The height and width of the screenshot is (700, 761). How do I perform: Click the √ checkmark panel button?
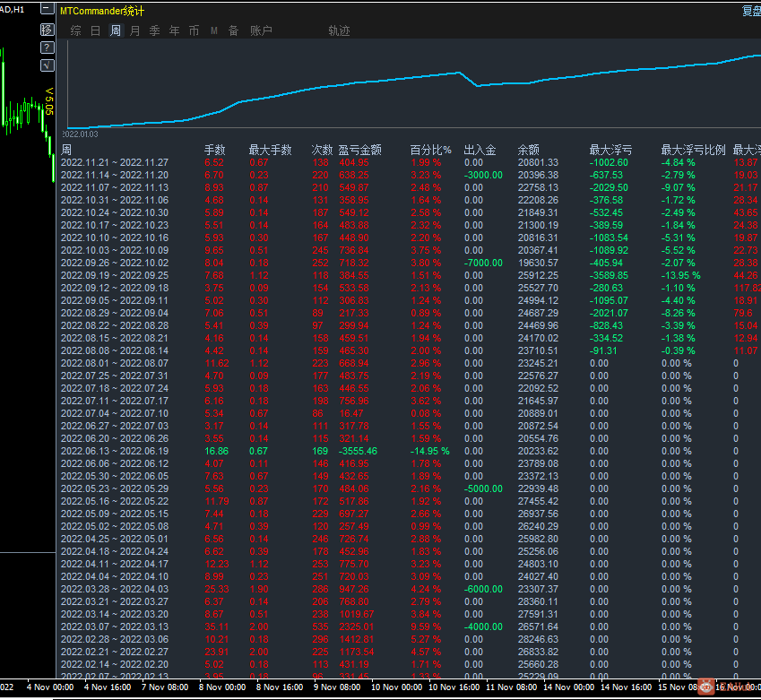pos(48,65)
